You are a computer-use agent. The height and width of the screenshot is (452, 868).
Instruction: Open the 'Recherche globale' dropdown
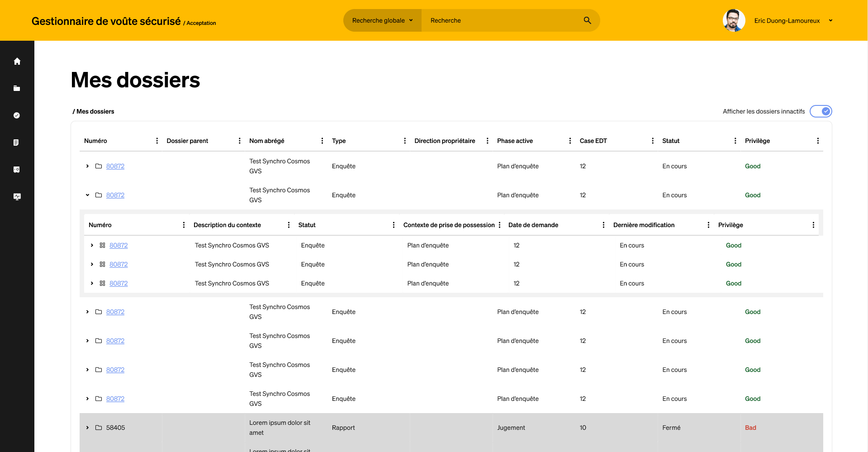[x=382, y=20]
